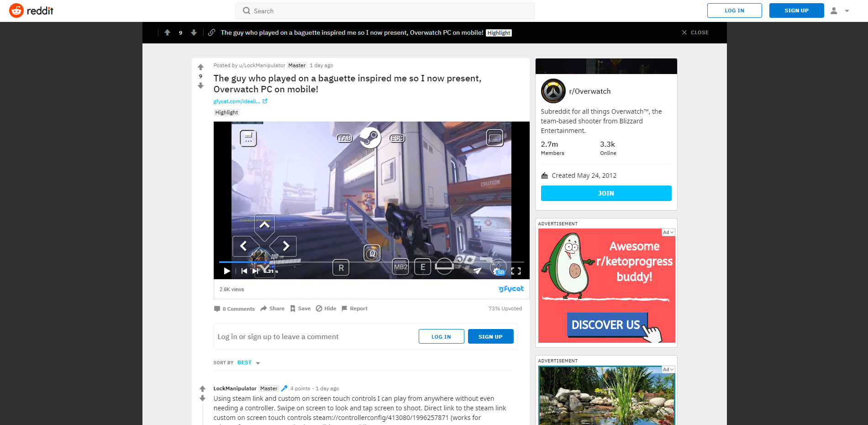Viewport: 868px width, 425px height.
Task: Upvote LockManipulator's comment
Action: click(202, 389)
